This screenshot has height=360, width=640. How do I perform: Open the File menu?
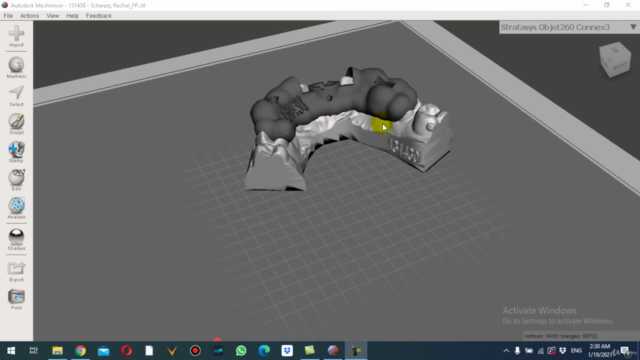tap(8, 16)
